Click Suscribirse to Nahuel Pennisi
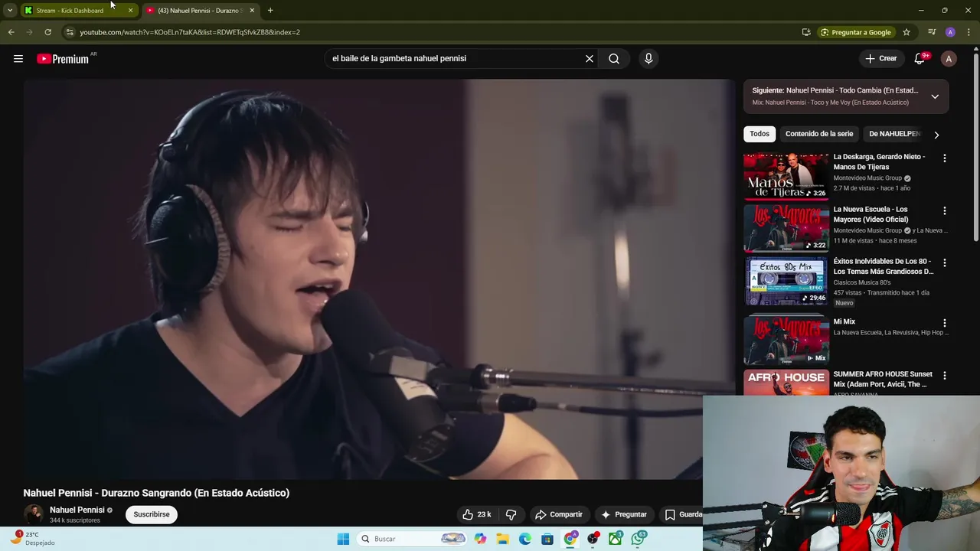The height and width of the screenshot is (551, 980). [152, 514]
